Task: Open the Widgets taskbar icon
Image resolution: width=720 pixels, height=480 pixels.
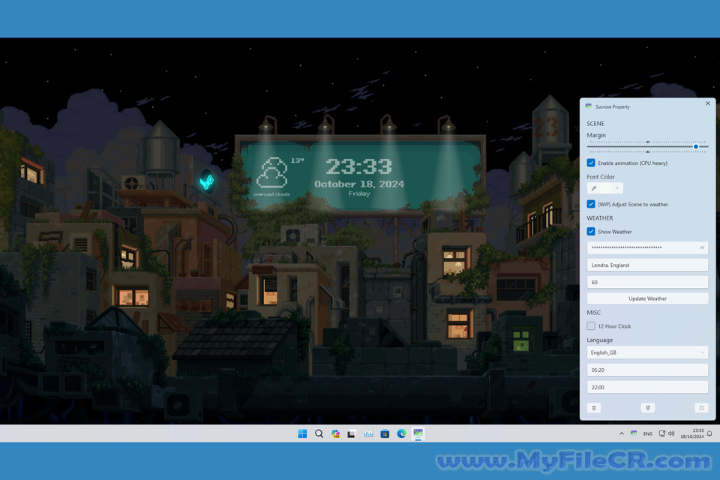Action: point(368,434)
